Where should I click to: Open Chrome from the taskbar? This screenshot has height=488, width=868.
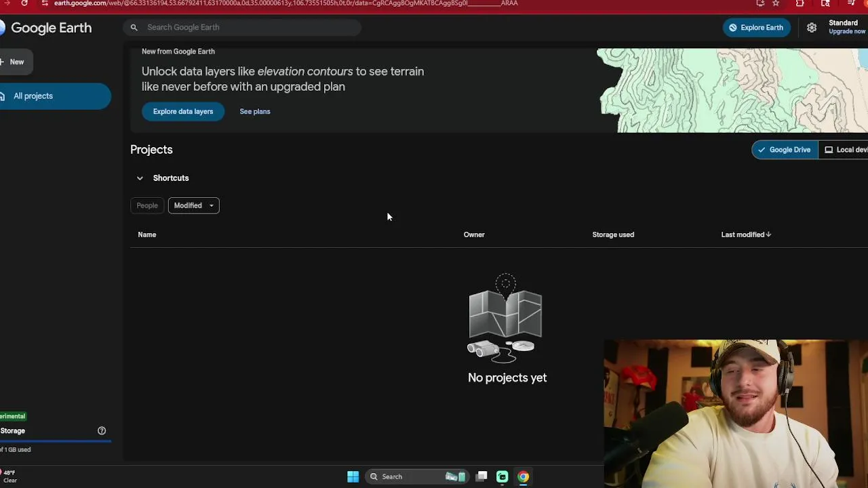(523, 476)
